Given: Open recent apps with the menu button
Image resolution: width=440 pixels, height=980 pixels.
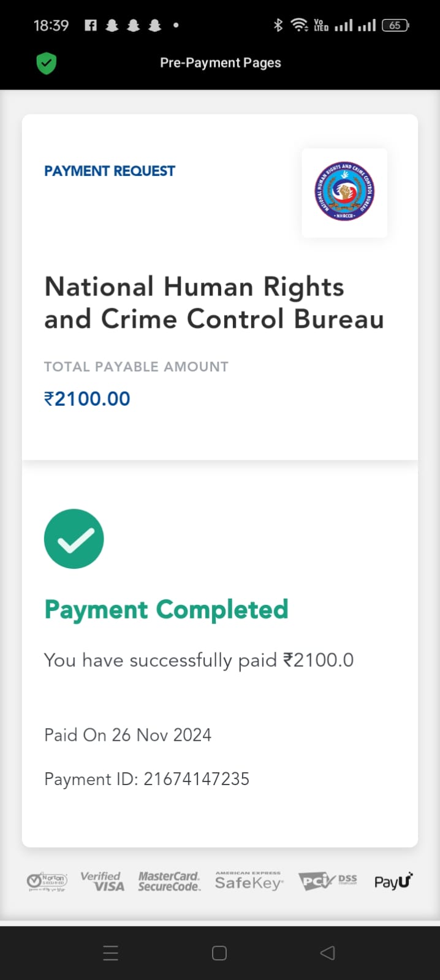Looking at the screenshot, I should coord(111,952).
